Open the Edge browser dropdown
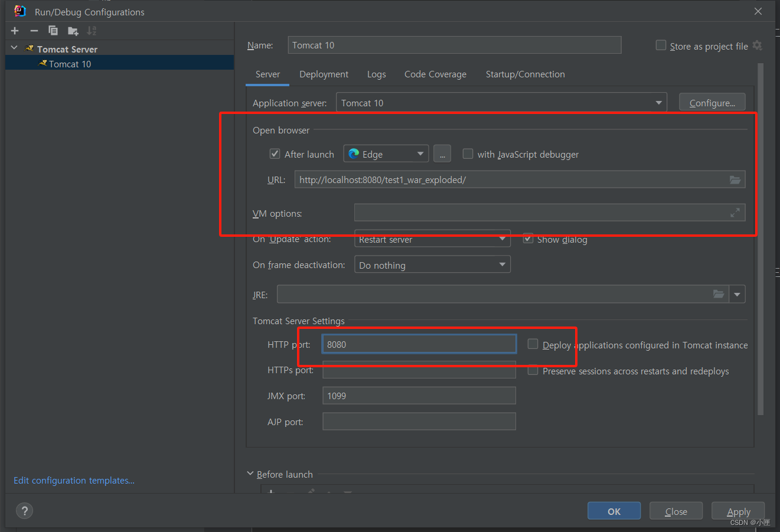The image size is (780, 532). (x=386, y=154)
